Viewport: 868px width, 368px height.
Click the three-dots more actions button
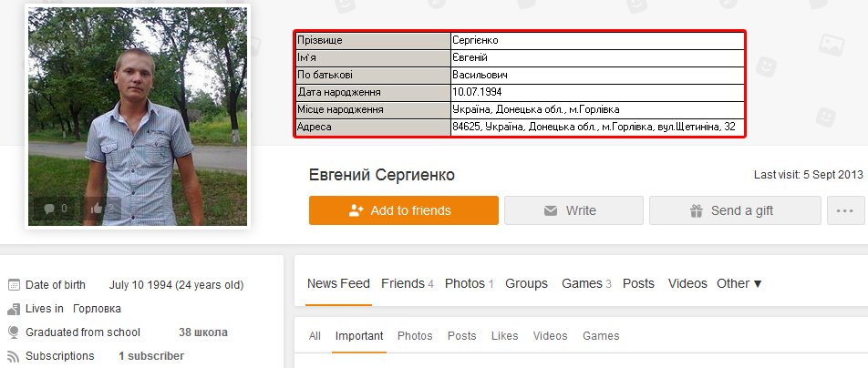pos(844,210)
